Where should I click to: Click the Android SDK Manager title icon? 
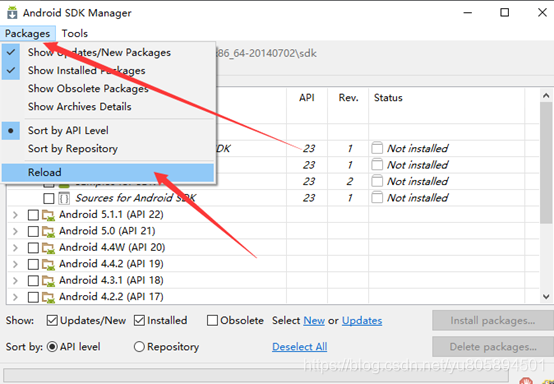[12, 13]
